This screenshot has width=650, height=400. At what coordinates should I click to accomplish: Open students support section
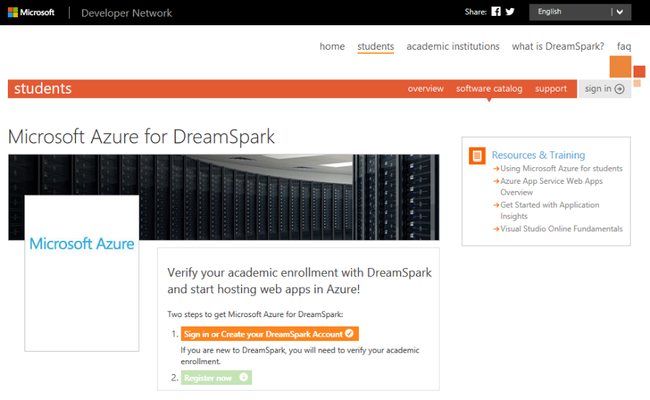click(x=551, y=89)
